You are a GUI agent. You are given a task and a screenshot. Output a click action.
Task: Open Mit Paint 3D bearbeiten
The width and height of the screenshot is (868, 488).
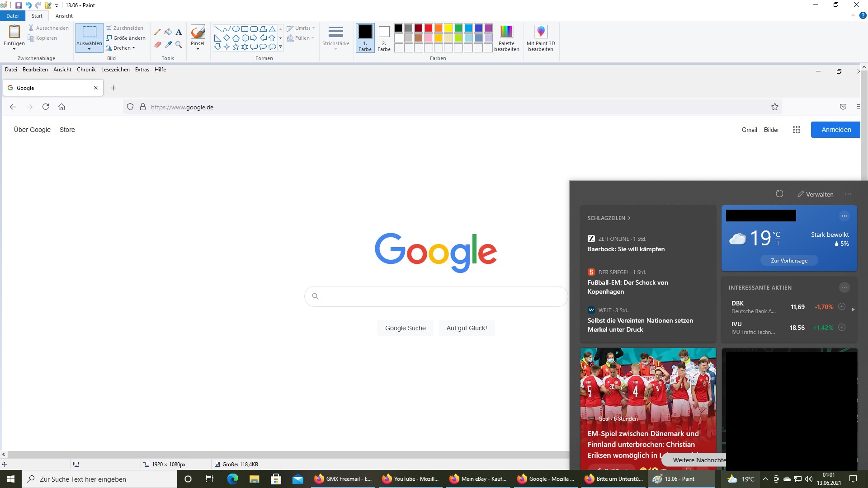[541, 38]
